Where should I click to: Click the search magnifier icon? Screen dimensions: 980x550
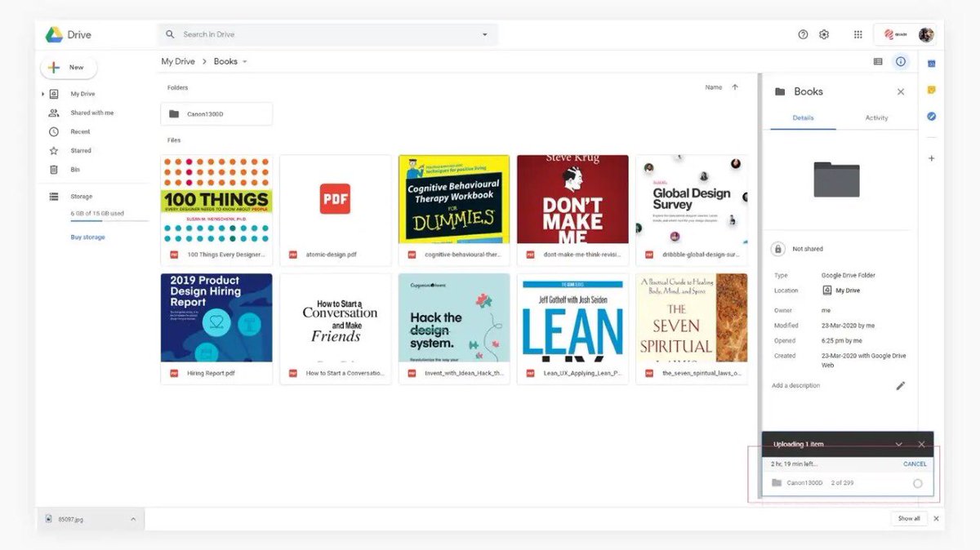pyautogui.click(x=170, y=34)
